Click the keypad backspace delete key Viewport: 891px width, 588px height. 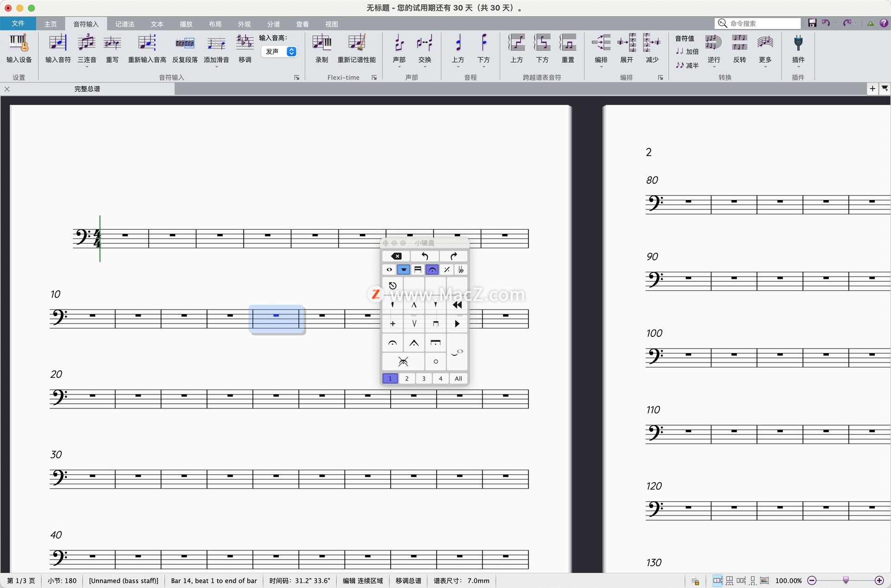396,256
